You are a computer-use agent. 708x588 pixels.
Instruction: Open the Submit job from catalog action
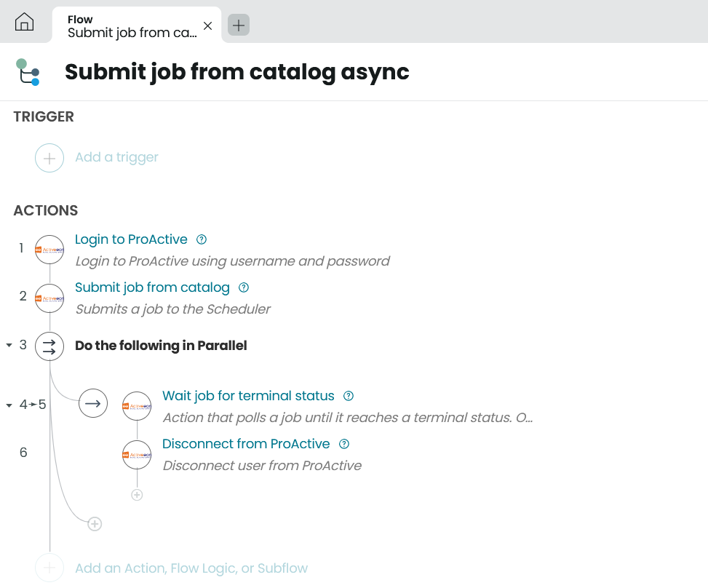coord(152,287)
